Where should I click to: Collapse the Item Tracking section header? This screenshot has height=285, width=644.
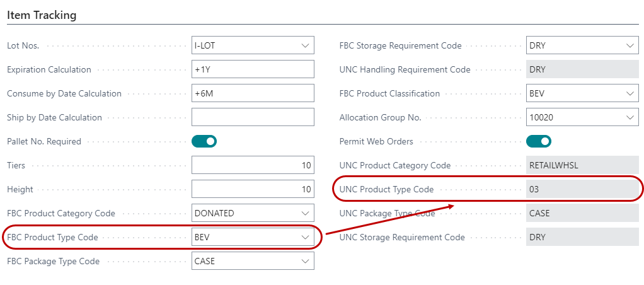click(42, 15)
